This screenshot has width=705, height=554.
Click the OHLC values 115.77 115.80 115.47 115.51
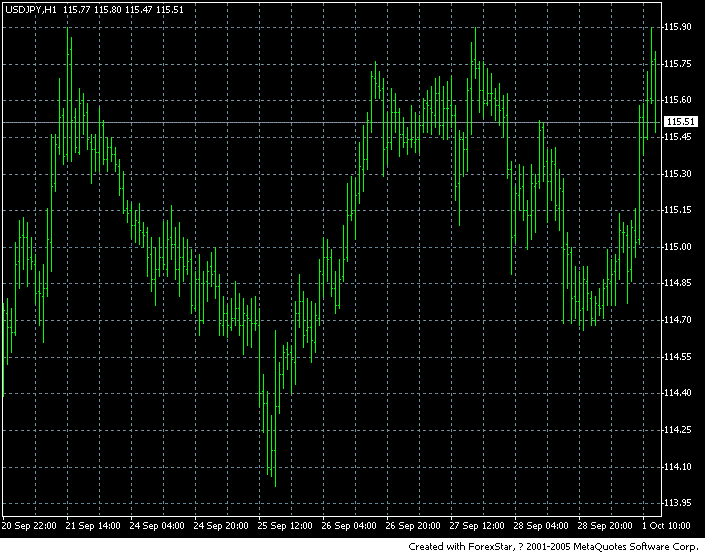tap(124, 9)
